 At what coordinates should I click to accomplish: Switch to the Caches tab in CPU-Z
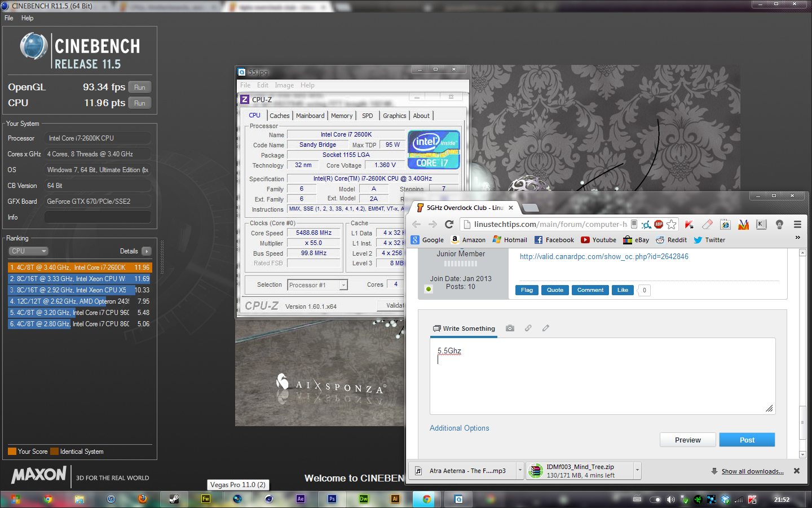click(x=279, y=116)
